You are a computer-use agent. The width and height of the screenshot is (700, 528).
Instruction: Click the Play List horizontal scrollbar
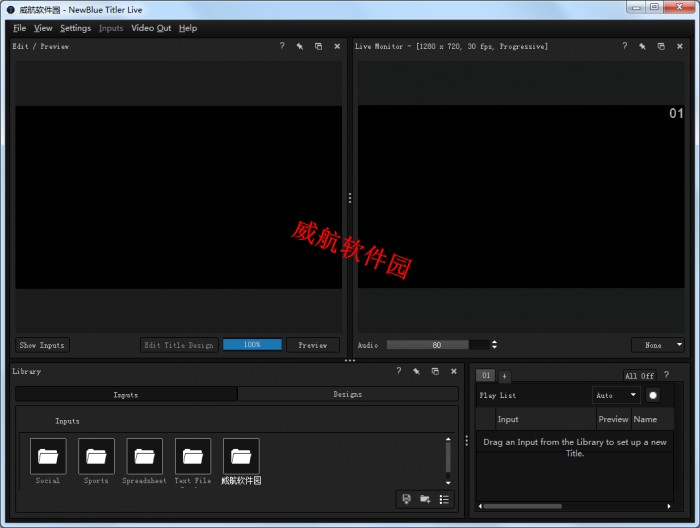522,506
